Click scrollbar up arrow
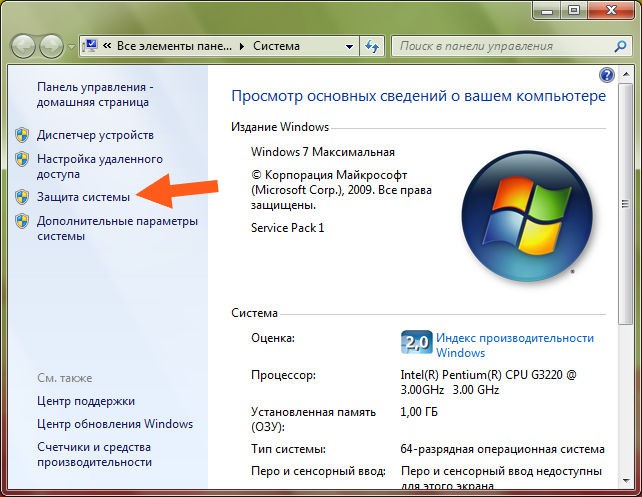The height and width of the screenshot is (497, 642). (x=626, y=75)
